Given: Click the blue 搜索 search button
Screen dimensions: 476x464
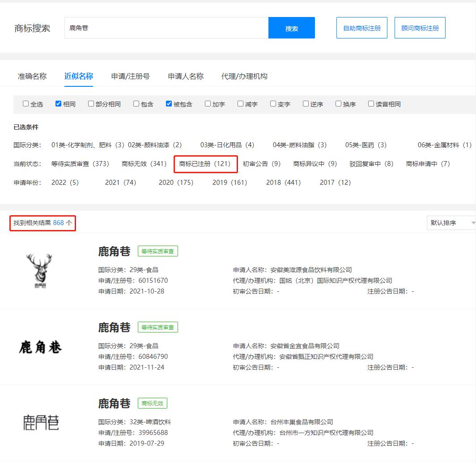Looking at the screenshot, I should point(291,27).
